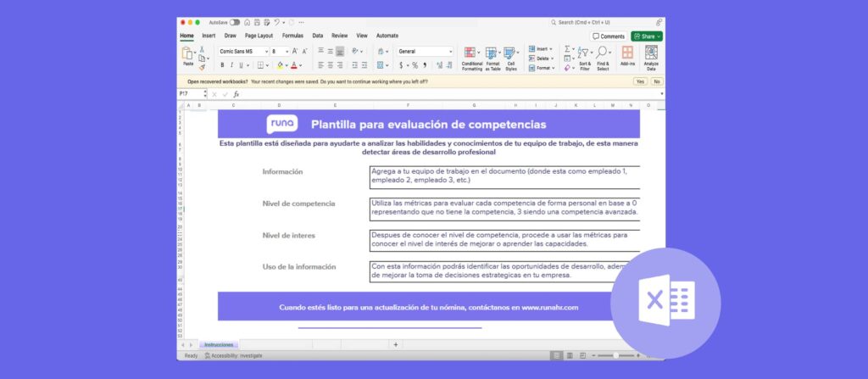Click the Comma style icon
This screenshot has width=868, height=379.
pos(425,65)
